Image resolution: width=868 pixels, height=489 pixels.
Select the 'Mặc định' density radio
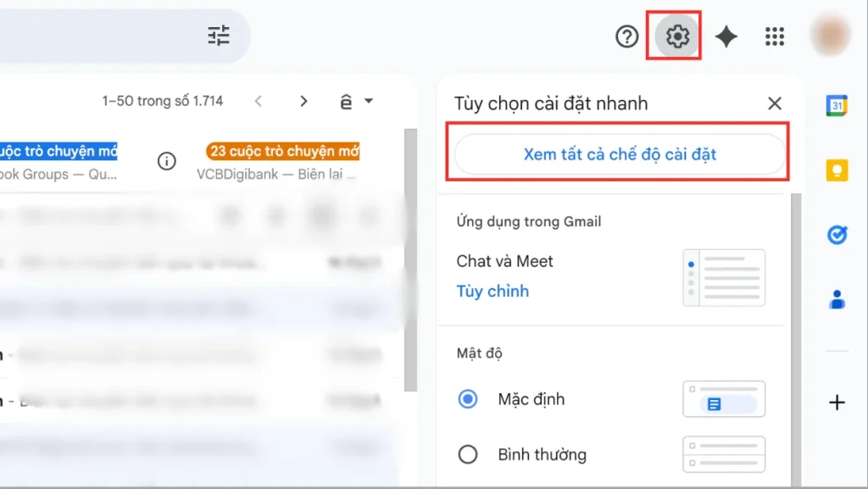click(x=468, y=399)
